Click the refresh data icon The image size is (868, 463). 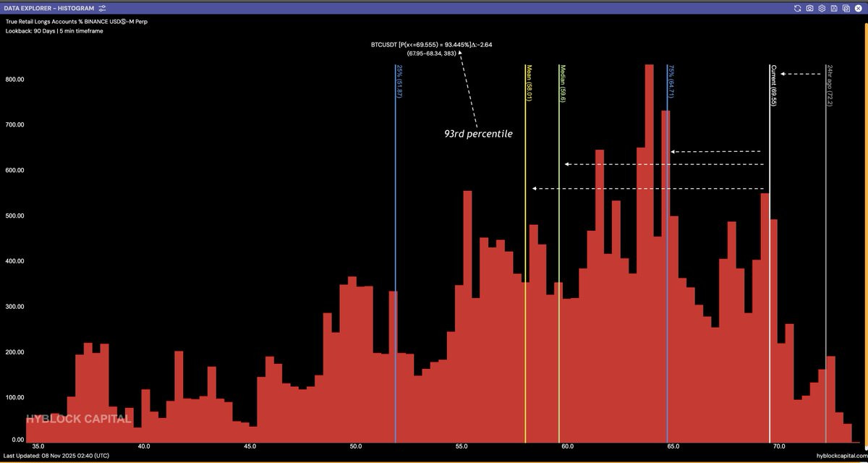[x=797, y=7]
